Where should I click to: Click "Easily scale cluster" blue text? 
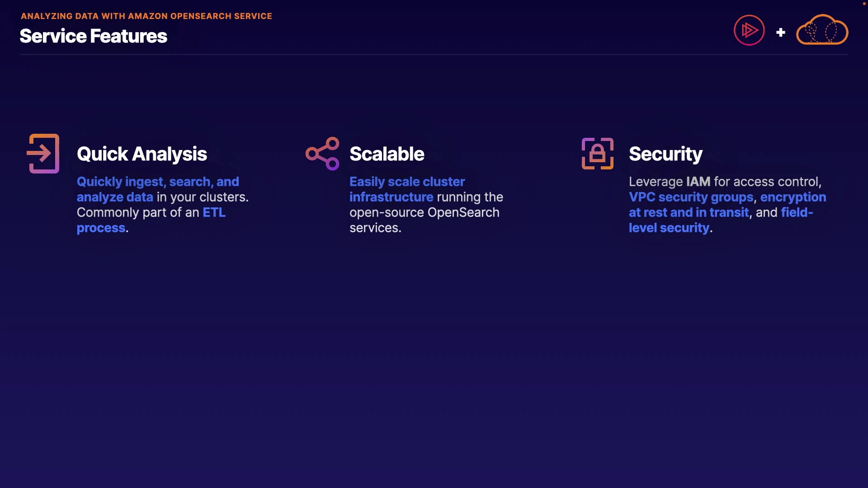(407, 182)
